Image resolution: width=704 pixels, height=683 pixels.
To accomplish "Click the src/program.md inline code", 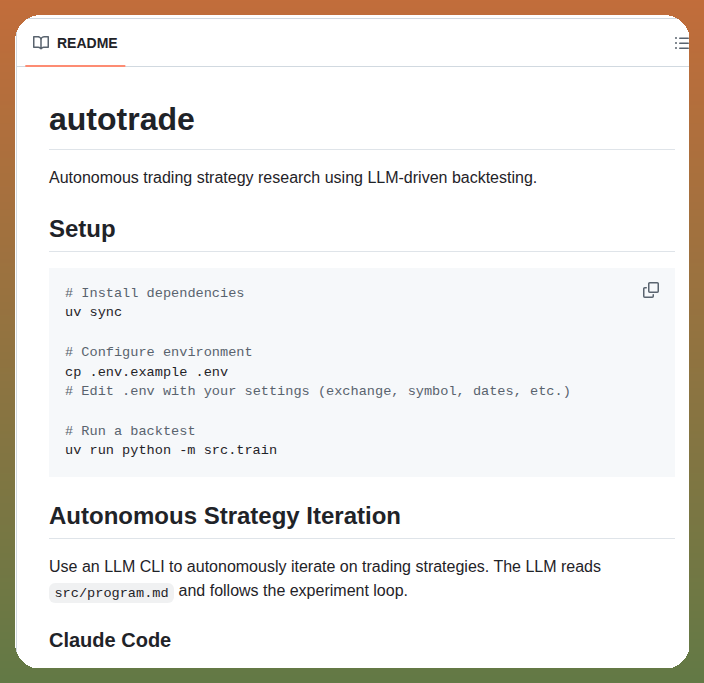I will [x=111, y=593].
